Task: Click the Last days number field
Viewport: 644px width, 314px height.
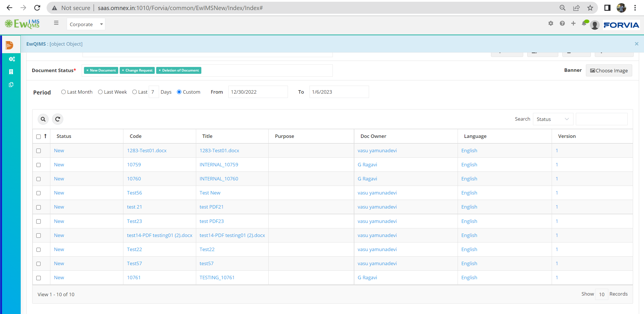Action: (x=154, y=92)
